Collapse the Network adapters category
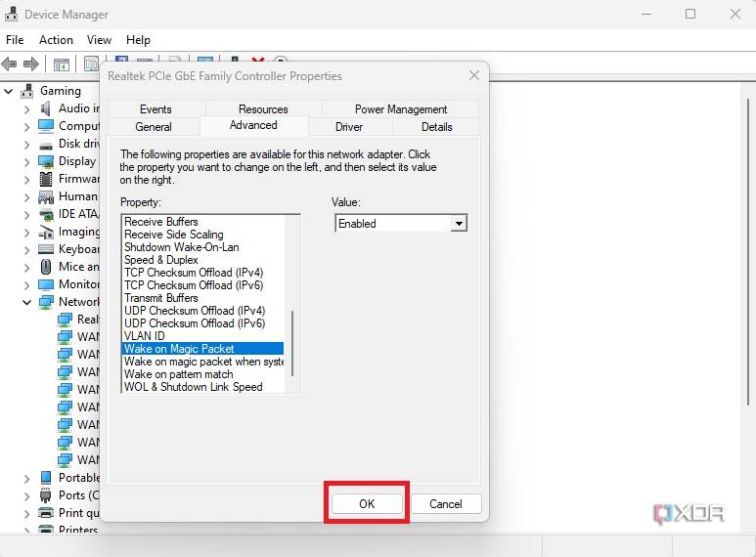The height and width of the screenshot is (557, 756). 27,302
